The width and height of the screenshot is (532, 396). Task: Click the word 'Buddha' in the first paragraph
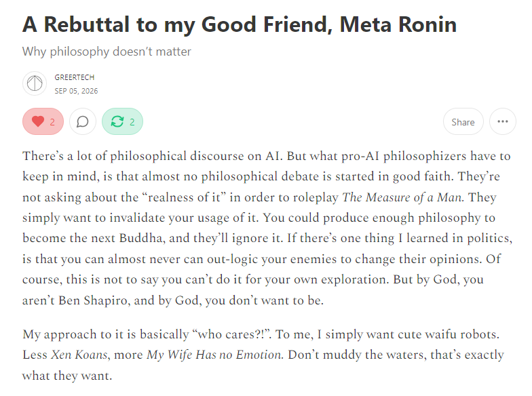tap(142, 238)
